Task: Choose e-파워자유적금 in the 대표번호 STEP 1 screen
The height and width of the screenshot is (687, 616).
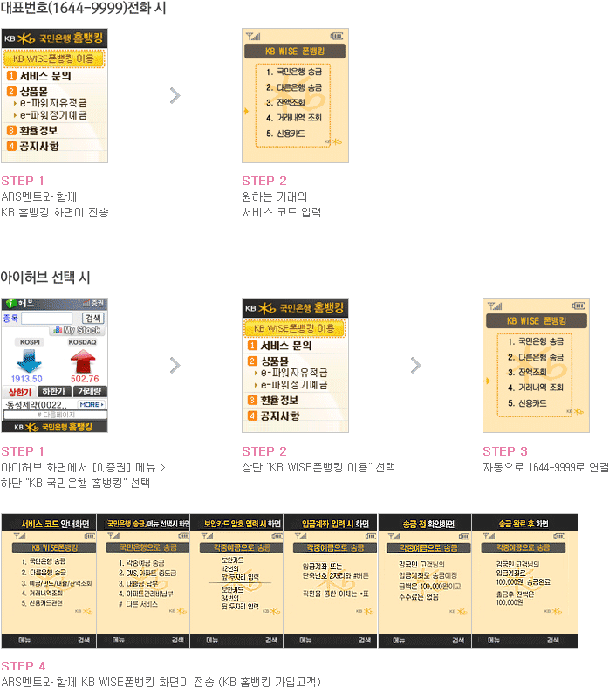Action: (53, 103)
